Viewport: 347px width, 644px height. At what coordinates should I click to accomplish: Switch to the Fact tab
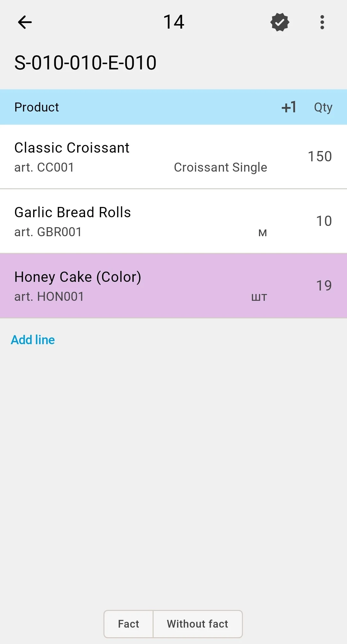(x=129, y=624)
